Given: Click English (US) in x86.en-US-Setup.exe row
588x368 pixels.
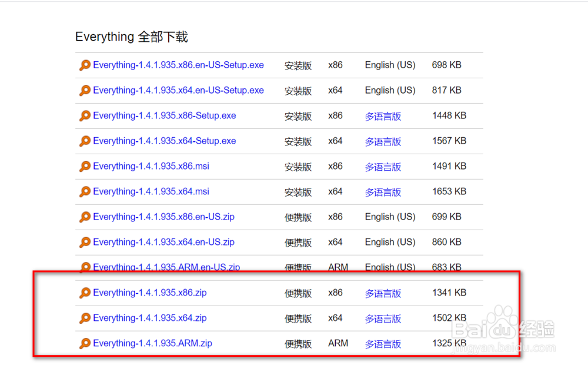Looking at the screenshot, I should pos(390,65).
